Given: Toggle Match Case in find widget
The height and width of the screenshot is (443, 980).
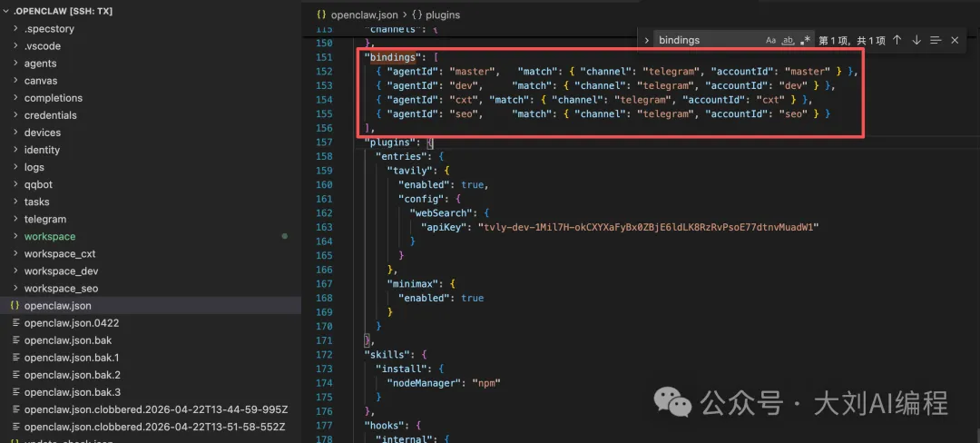Looking at the screenshot, I should tap(771, 40).
